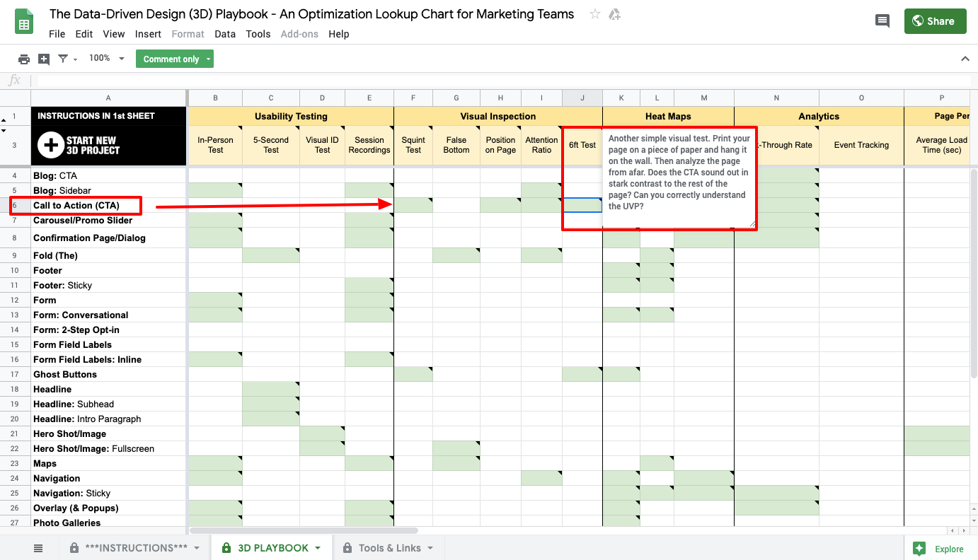Open the 100% zoom dropdown
978x560 pixels.
106,59
